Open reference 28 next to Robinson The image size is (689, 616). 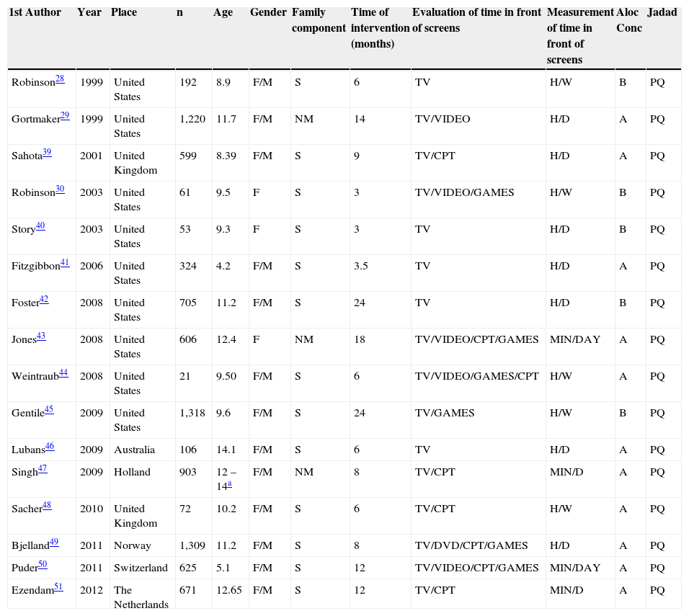[60, 79]
